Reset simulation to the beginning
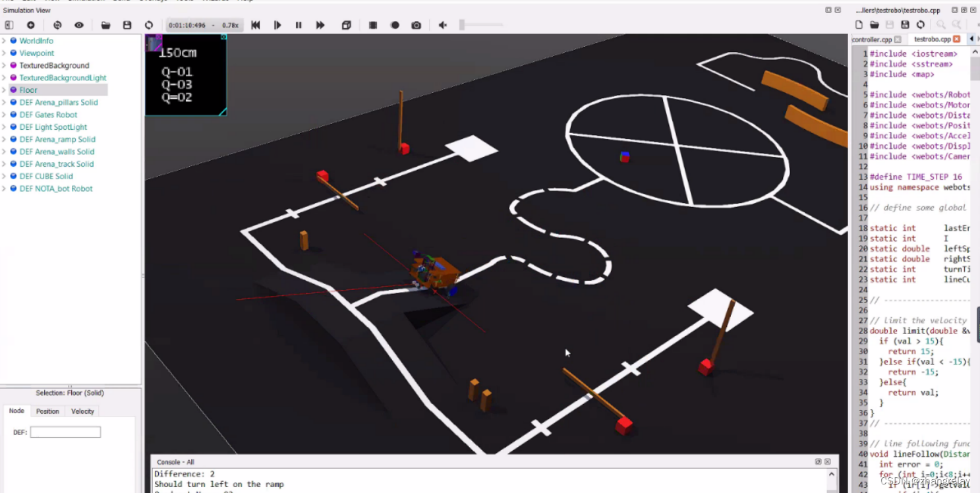This screenshot has height=493, width=980. [256, 25]
